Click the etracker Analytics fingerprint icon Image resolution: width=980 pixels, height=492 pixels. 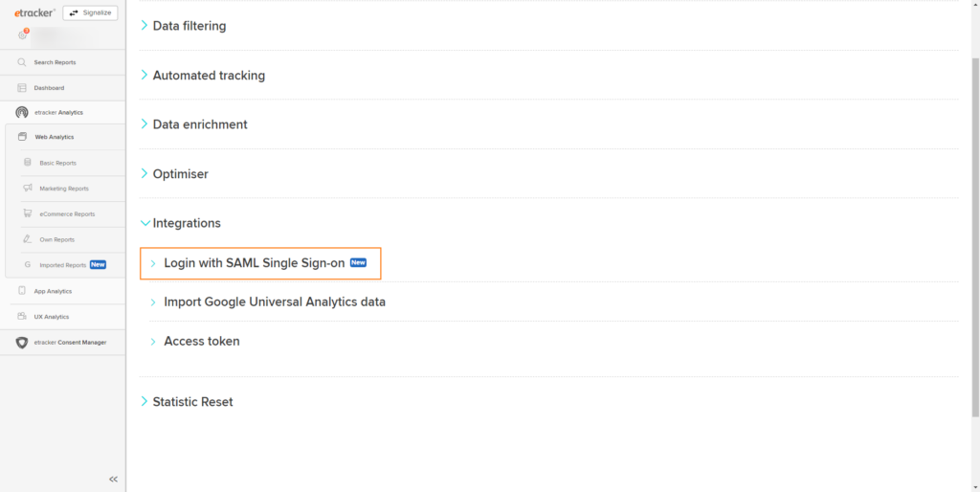(x=22, y=113)
